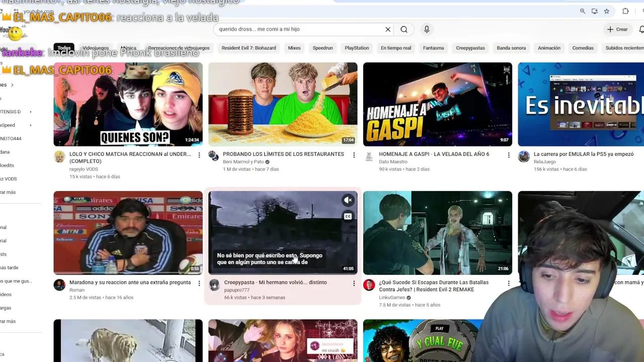
Task: Open options menu for HOMENAJE A GASPI video
Action: point(508,155)
